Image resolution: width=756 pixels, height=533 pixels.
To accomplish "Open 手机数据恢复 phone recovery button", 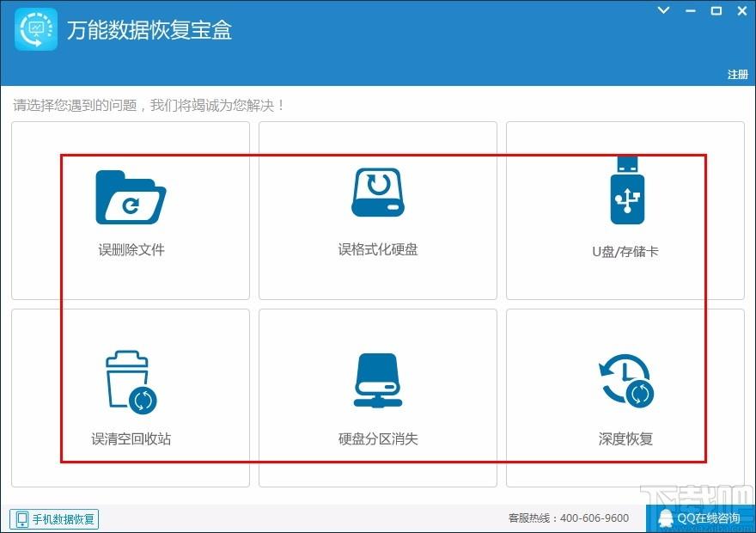I will tap(54, 519).
